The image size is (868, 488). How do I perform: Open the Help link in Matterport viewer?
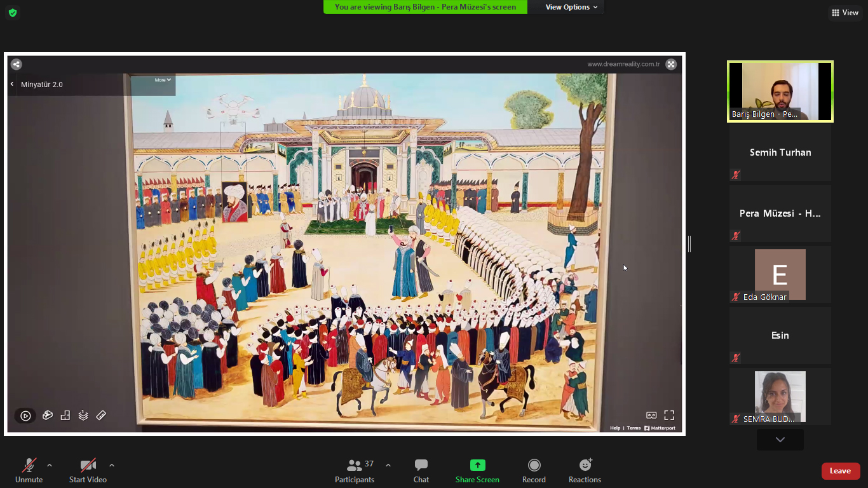coord(615,428)
